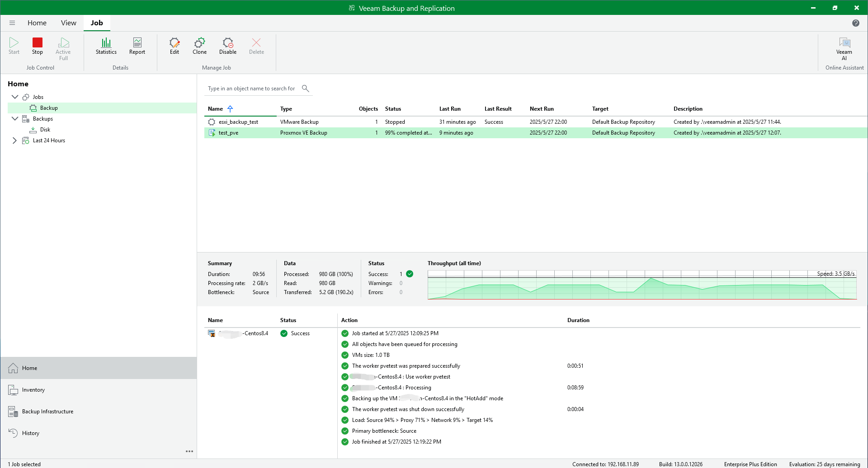This screenshot has height=468, width=868.
Task: Switch to the View ribbon tab
Action: (x=69, y=23)
